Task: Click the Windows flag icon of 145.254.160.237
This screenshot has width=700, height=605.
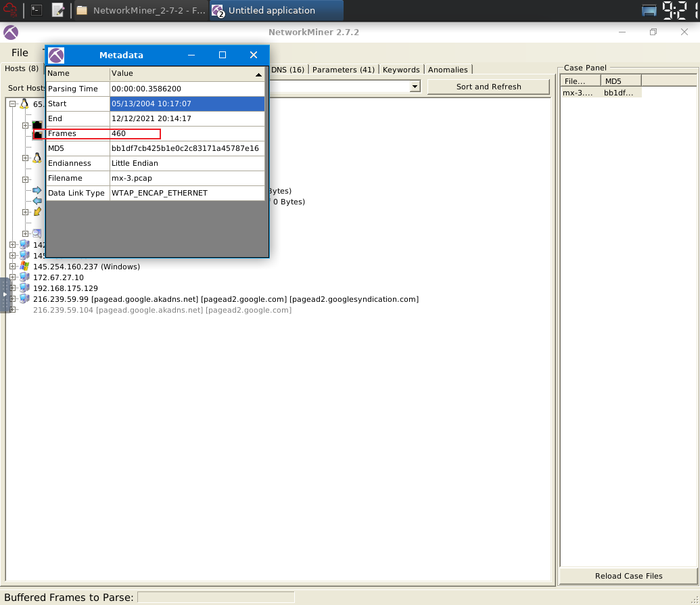Action: pyautogui.click(x=24, y=267)
